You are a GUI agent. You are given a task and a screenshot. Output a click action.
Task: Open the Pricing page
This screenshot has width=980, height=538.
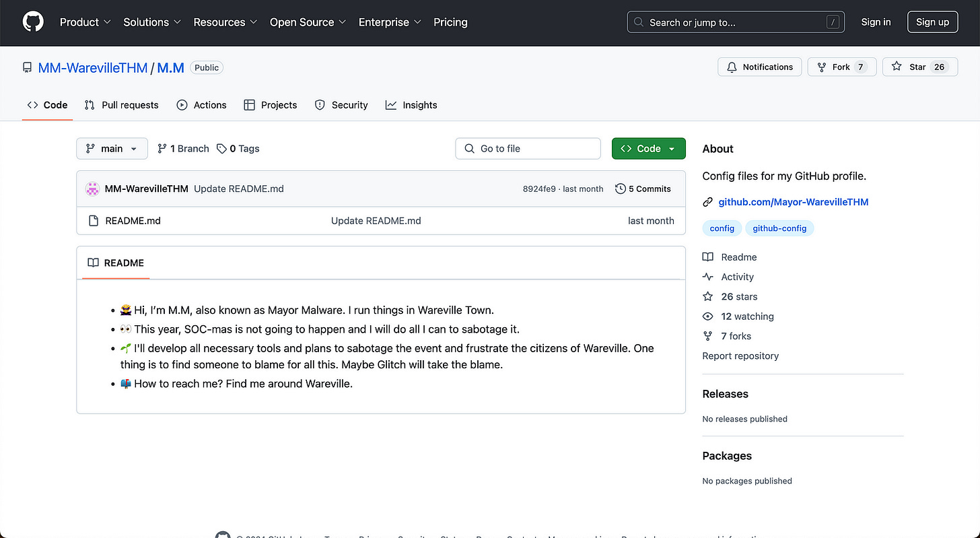pyautogui.click(x=450, y=22)
